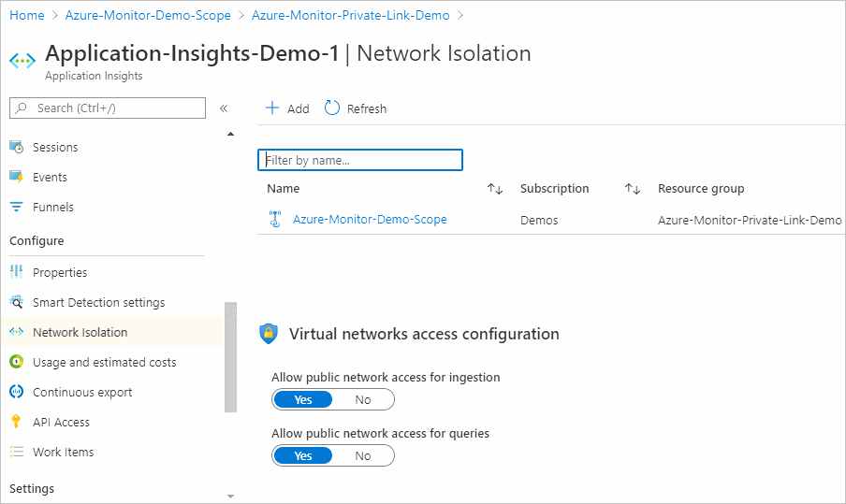Sort the table by Subscription column arrows

point(633,189)
